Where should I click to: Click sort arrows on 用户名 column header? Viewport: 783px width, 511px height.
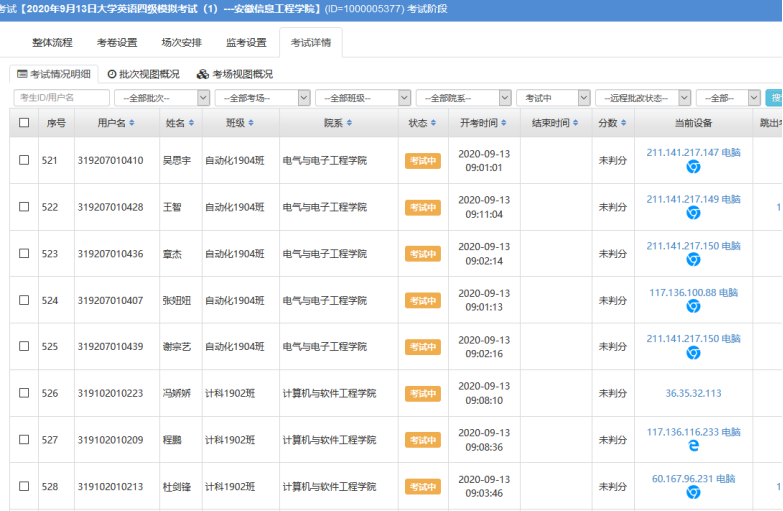[132, 123]
